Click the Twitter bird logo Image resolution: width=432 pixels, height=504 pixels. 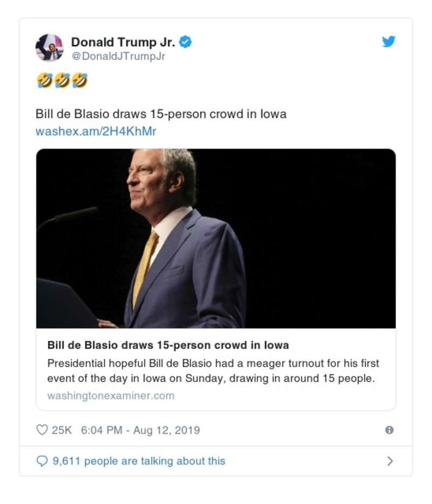388,41
